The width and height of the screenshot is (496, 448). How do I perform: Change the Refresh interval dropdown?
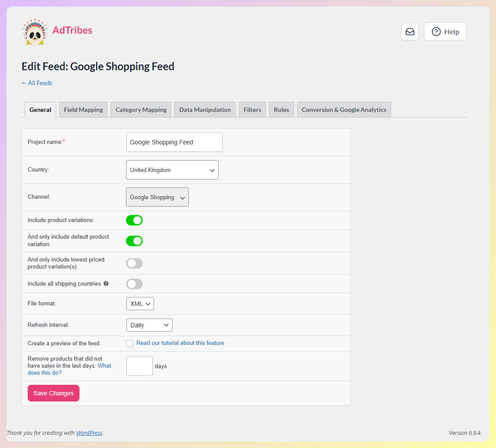pyautogui.click(x=149, y=325)
